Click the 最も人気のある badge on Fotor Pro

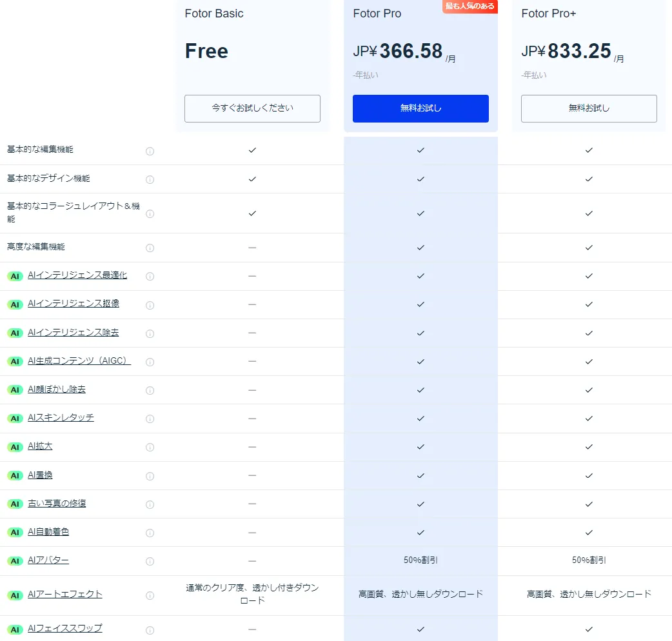[x=470, y=6]
